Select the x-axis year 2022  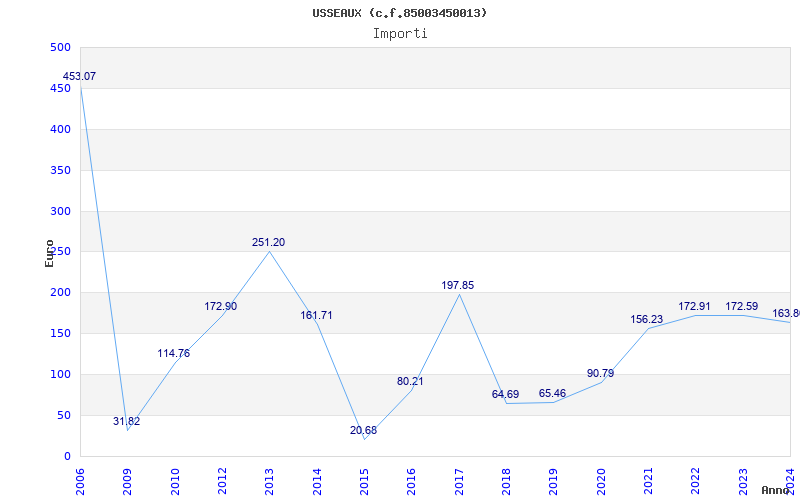tap(696, 481)
